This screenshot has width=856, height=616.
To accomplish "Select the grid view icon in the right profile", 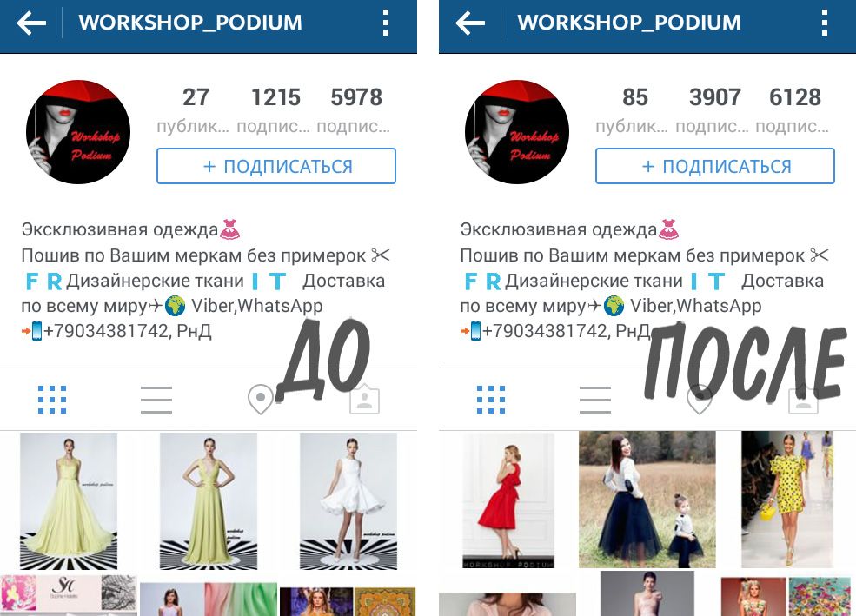I will pos(491,400).
